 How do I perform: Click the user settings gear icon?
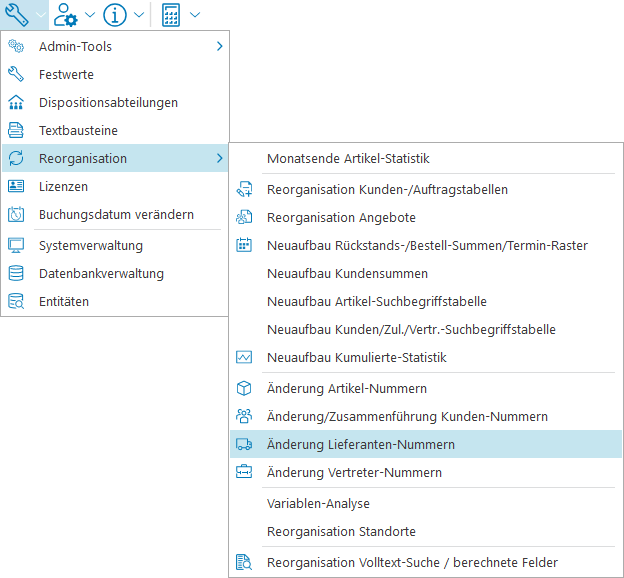point(66,15)
